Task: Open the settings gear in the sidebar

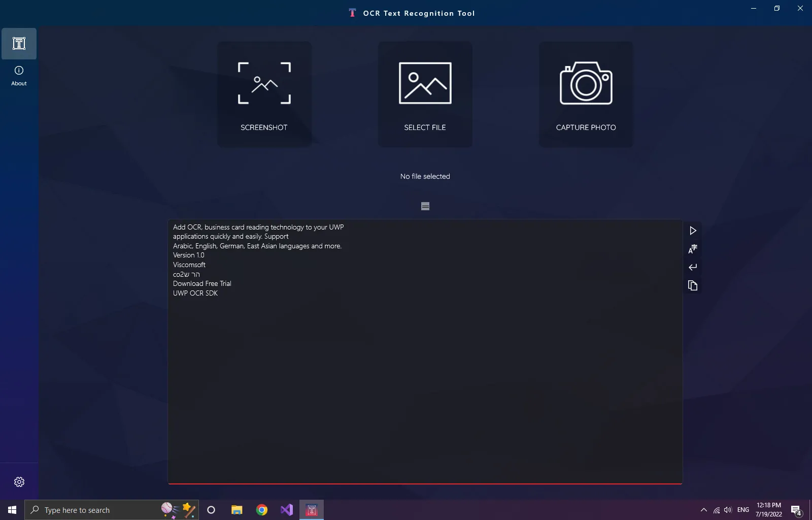Action: pyautogui.click(x=19, y=482)
